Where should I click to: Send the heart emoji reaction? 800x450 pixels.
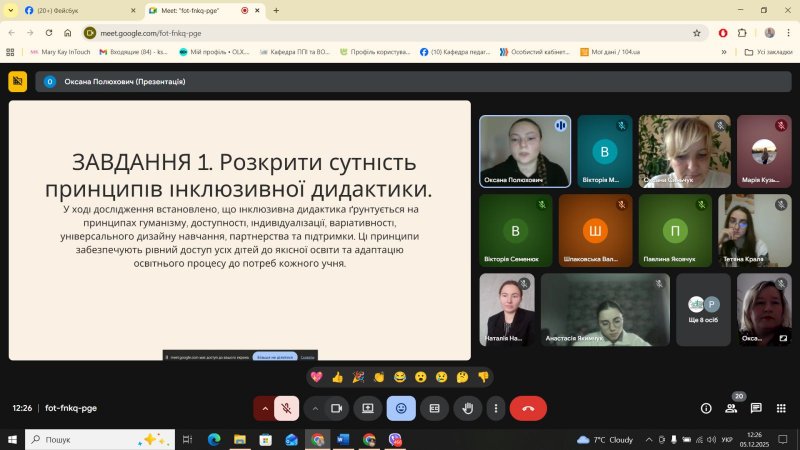pyautogui.click(x=317, y=377)
